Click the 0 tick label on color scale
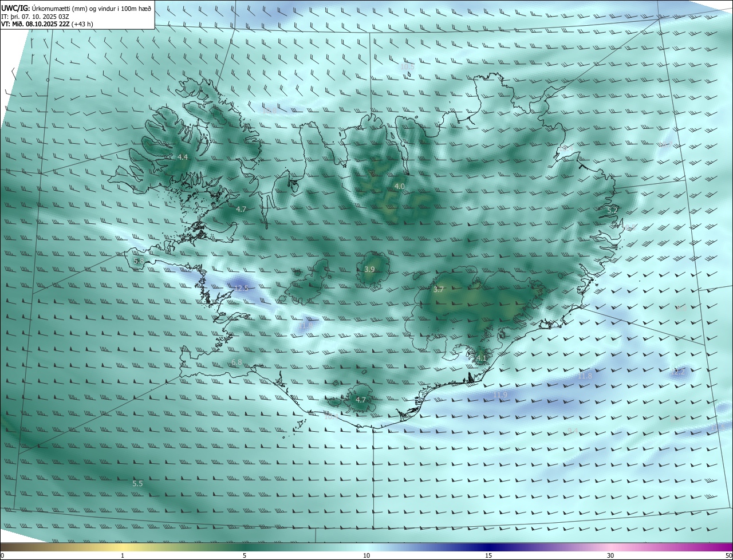Screen dimensions: 733x560 pos(2,555)
